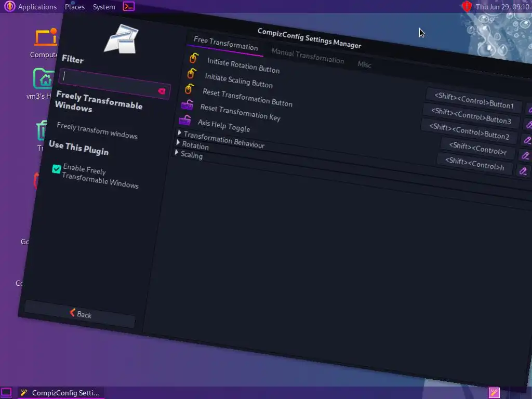Click the Freely transform windows description text

pyautogui.click(x=97, y=130)
